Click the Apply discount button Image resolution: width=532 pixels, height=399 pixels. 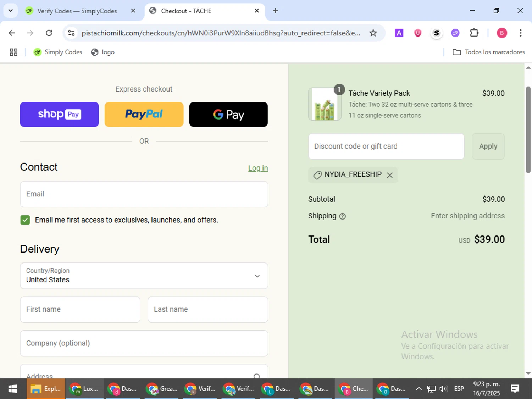pos(488,146)
